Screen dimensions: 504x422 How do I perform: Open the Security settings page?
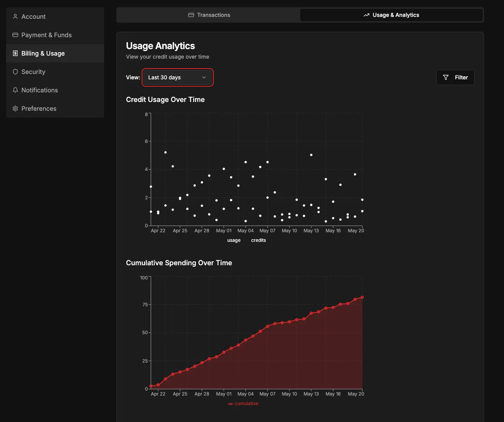coord(33,72)
